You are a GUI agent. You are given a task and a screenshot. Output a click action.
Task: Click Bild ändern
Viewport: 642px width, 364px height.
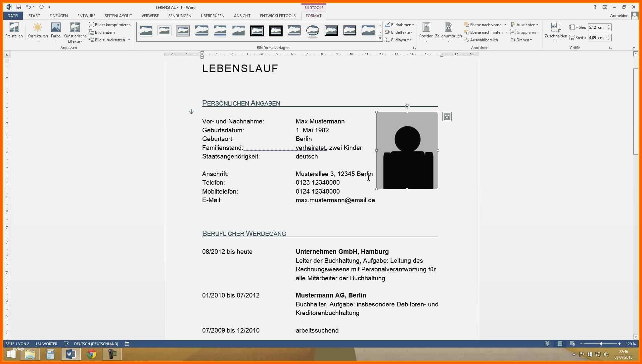point(102,32)
